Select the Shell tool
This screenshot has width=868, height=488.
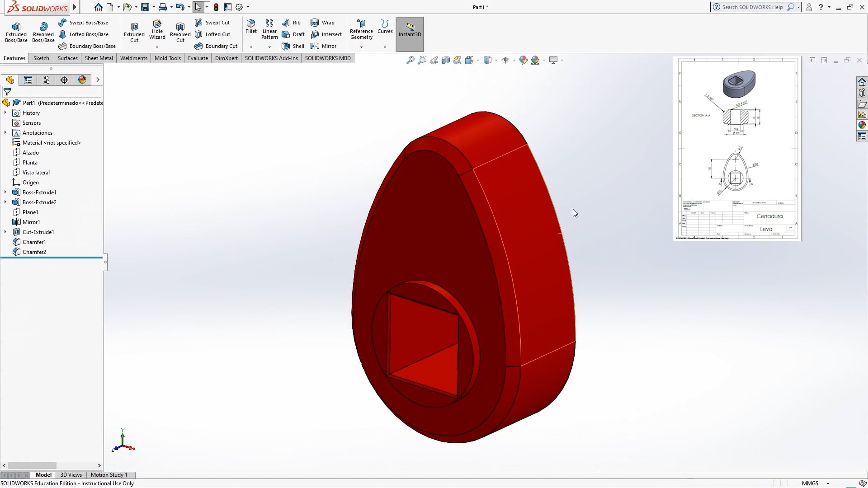[292, 46]
